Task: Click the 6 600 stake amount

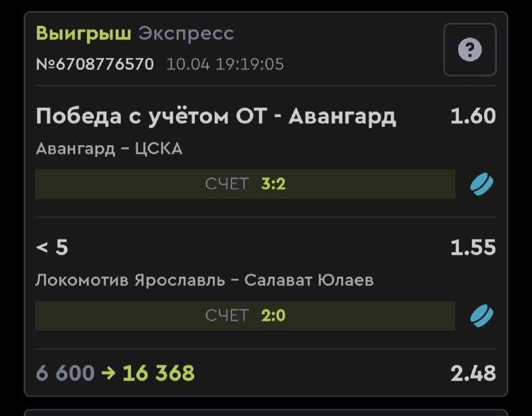Action: pyautogui.click(x=65, y=373)
